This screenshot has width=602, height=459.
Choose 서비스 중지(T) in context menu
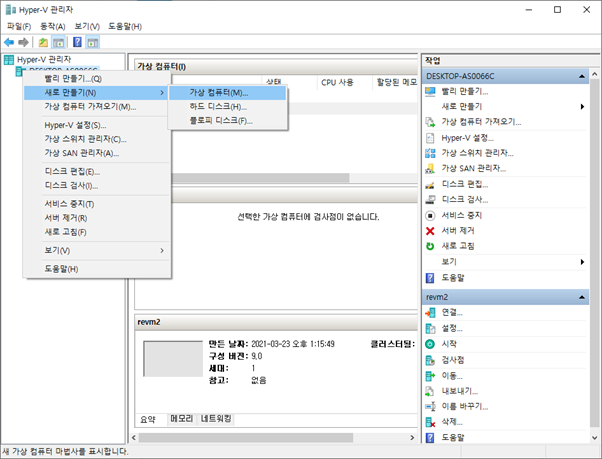click(97, 204)
